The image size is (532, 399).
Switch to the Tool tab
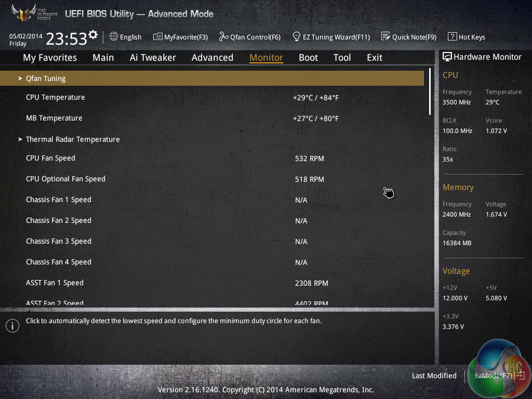(342, 58)
